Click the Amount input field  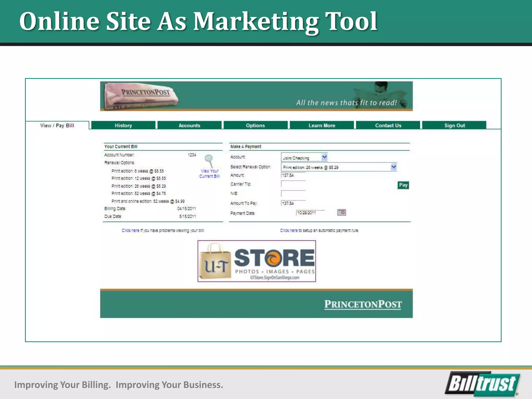click(x=293, y=175)
